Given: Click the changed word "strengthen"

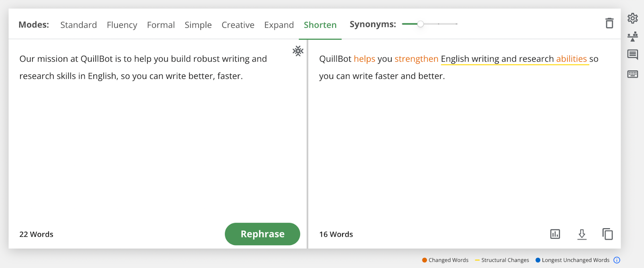Looking at the screenshot, I should (416, 59).
